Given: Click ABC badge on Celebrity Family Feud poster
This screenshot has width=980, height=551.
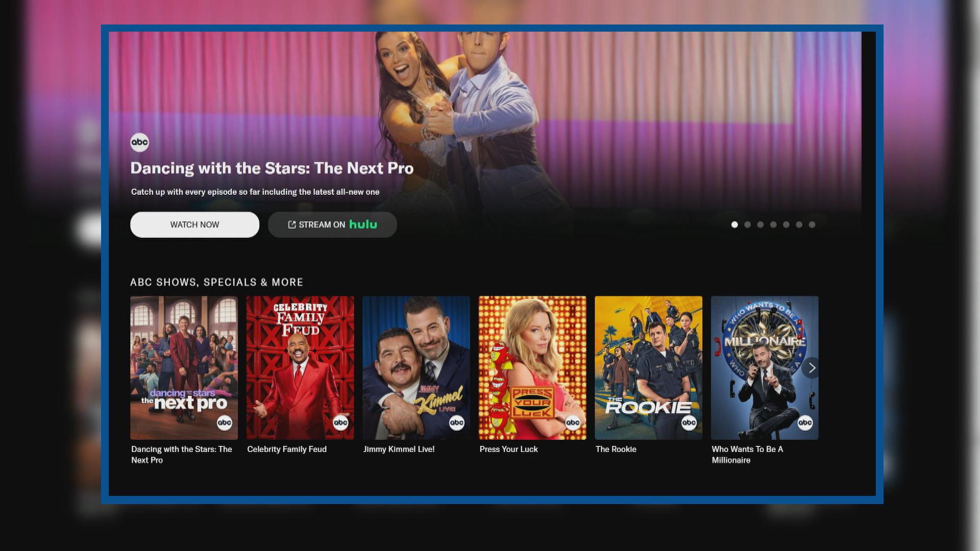Looking at the screenshot, I should pyautogui.click(x=340, y=422).
